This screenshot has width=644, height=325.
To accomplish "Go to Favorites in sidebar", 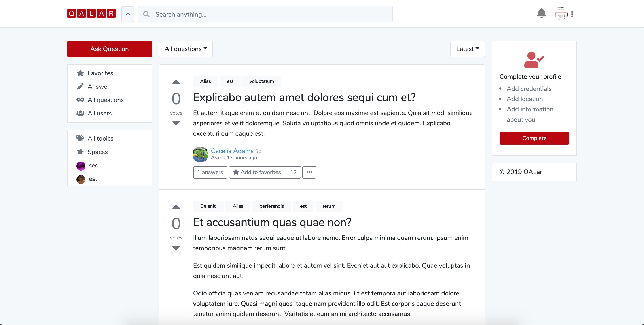I will pyautogui.click(x=100, y=73).
